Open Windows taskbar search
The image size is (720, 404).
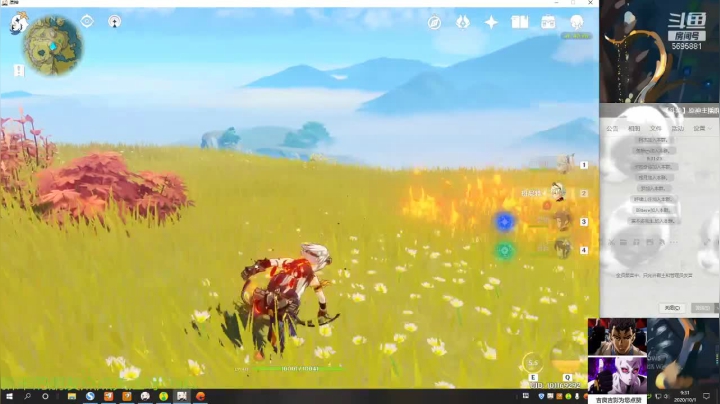[27, 396]
